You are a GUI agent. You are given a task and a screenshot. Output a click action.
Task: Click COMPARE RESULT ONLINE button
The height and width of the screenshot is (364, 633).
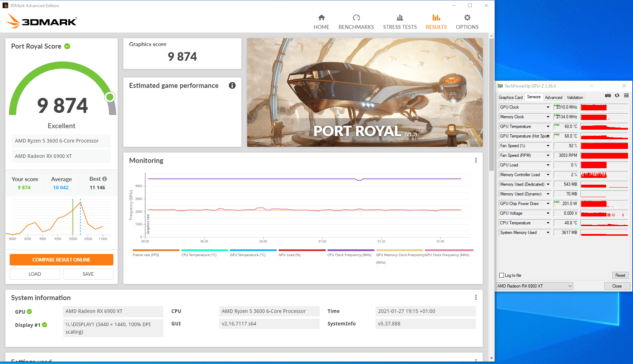[x=62, y=260]
